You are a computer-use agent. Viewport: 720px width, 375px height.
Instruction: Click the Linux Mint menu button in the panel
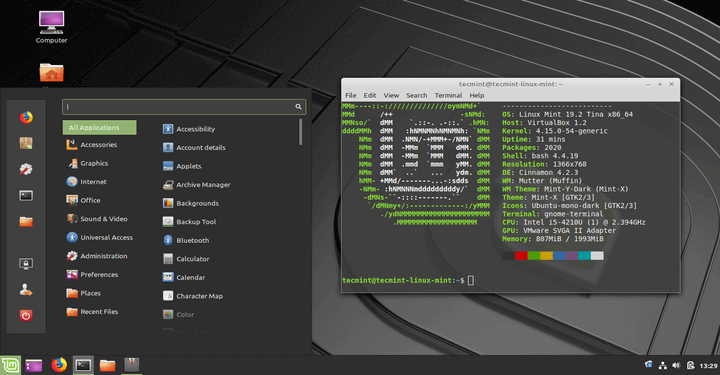coord(10,365)
